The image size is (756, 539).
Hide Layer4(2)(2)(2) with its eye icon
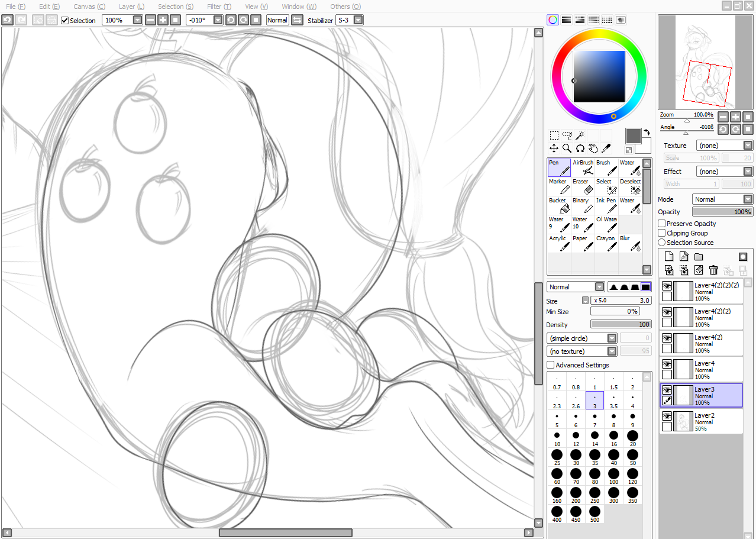tap(667, 286)
